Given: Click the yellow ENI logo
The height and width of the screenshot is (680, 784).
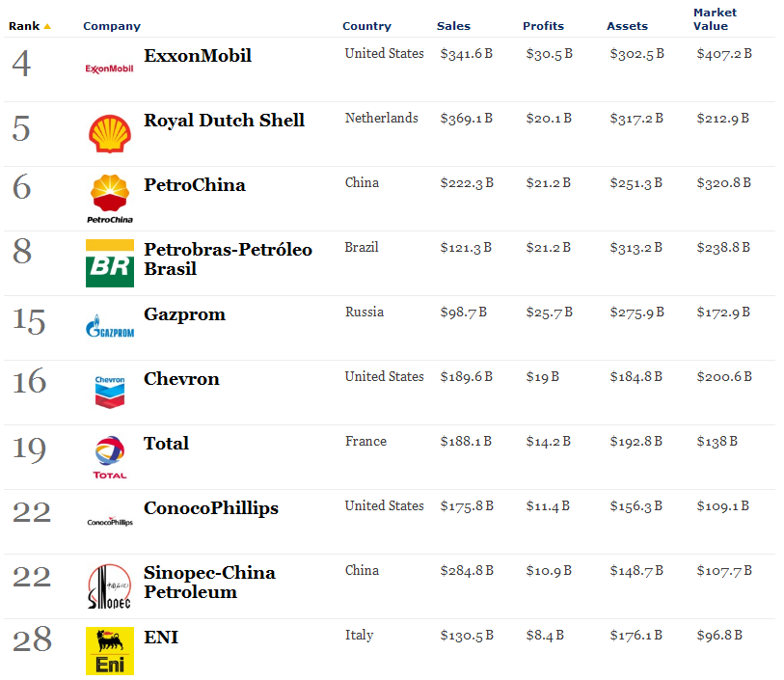Looking at the screenshot, I should pyautogui.click(x=110, y=650).
